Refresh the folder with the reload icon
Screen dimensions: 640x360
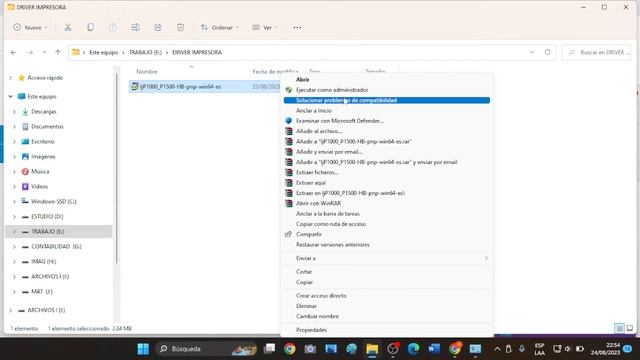[547, 52]
